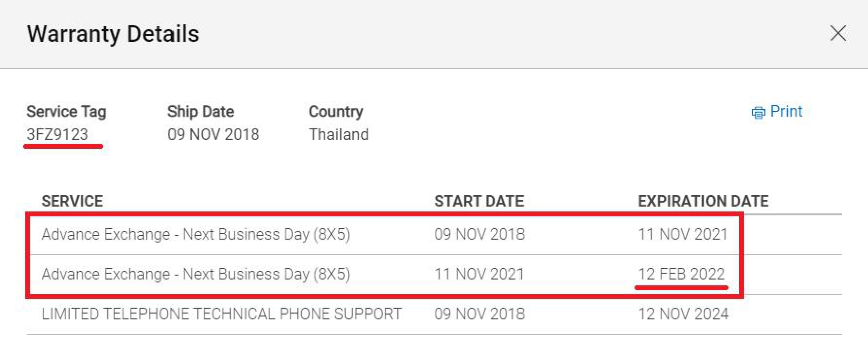Select first Advance Exchange service row

coord(434,234)
